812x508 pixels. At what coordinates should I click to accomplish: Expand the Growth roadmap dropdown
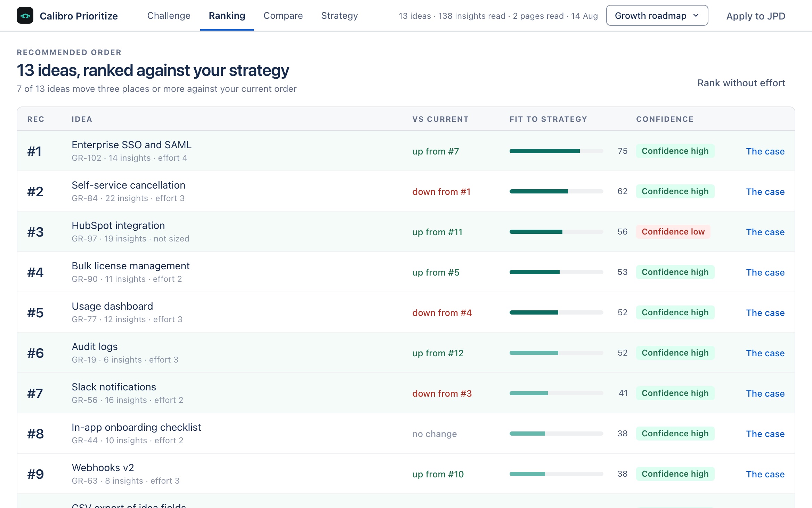pos(657,16)
